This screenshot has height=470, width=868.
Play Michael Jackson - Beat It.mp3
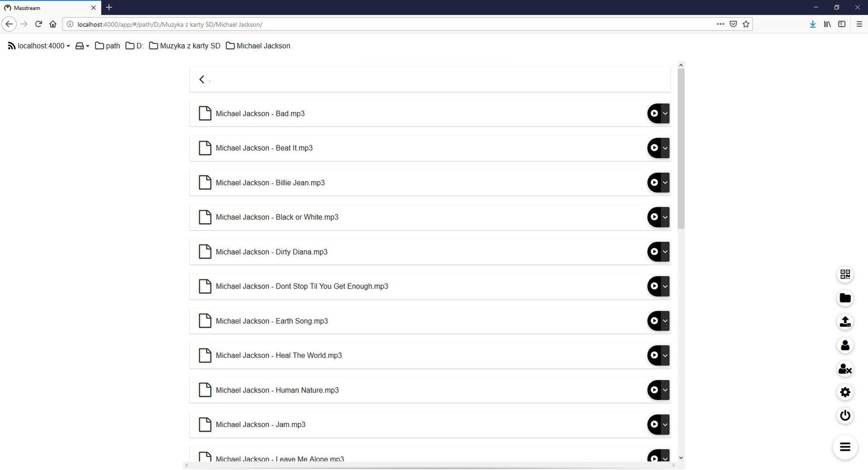(654, 148)
